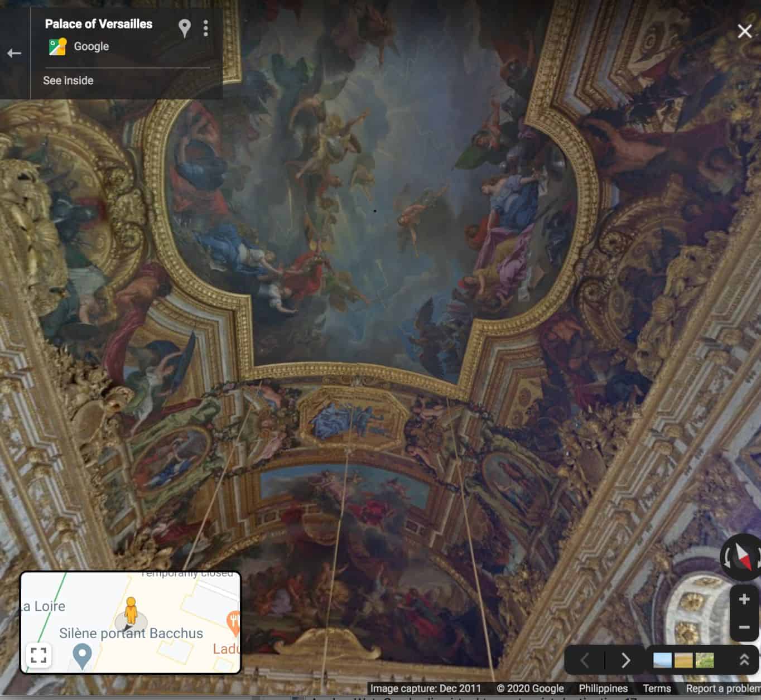This screenshot has height=700, width=761.
Task: Select the first blue sky thumbnail
Action: pyautogui.click(x=662, y=660)
